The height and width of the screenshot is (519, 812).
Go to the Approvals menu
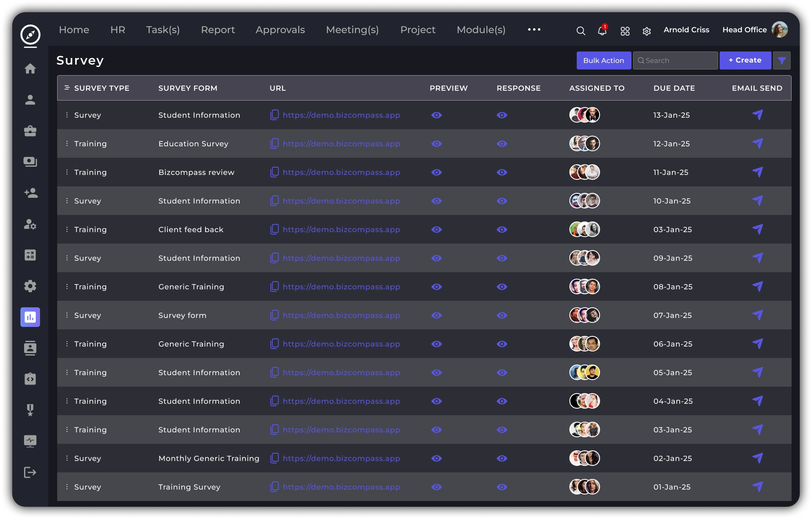coord(280,30)
